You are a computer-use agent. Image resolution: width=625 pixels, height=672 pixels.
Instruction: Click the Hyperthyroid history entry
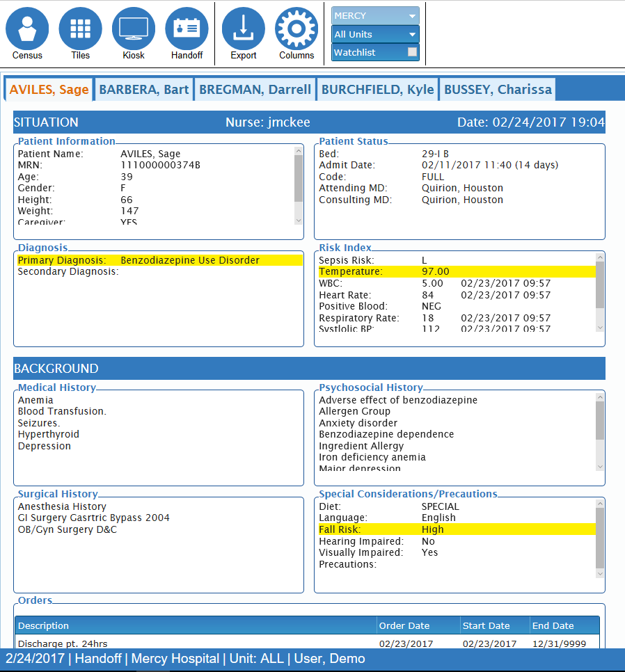pyautogui.click(x=49, y=434)
